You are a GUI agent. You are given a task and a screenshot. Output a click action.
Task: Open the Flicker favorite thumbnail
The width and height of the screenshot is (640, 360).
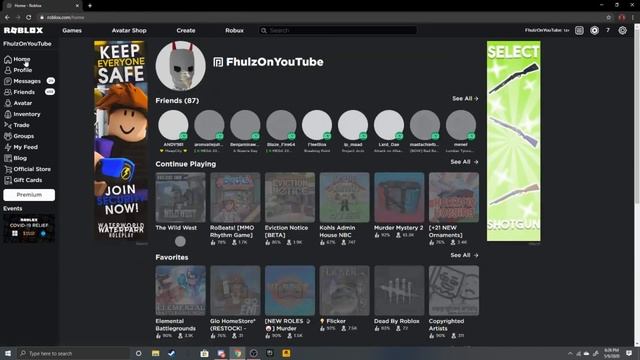point(344,291)
